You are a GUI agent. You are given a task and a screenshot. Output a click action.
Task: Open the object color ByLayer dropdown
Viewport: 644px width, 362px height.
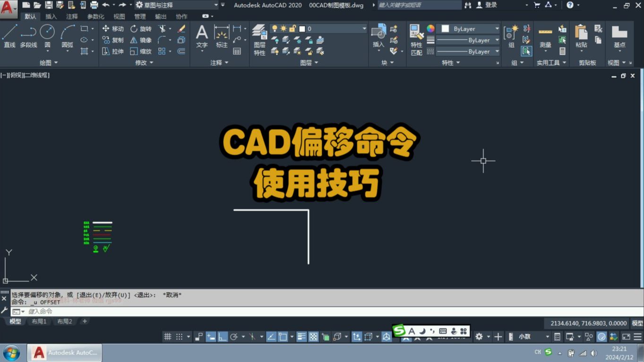click(469, 29)
